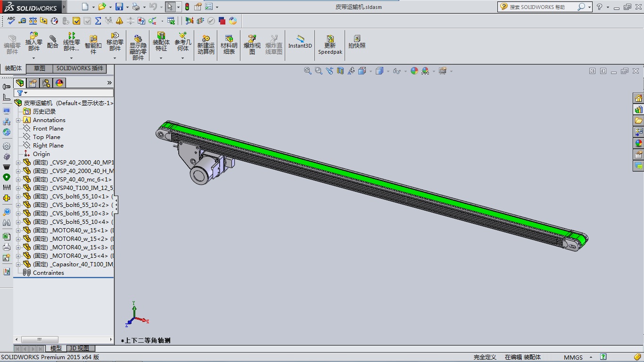Click the red-blue interference squares toolbar icon

[x=222, y=21]
